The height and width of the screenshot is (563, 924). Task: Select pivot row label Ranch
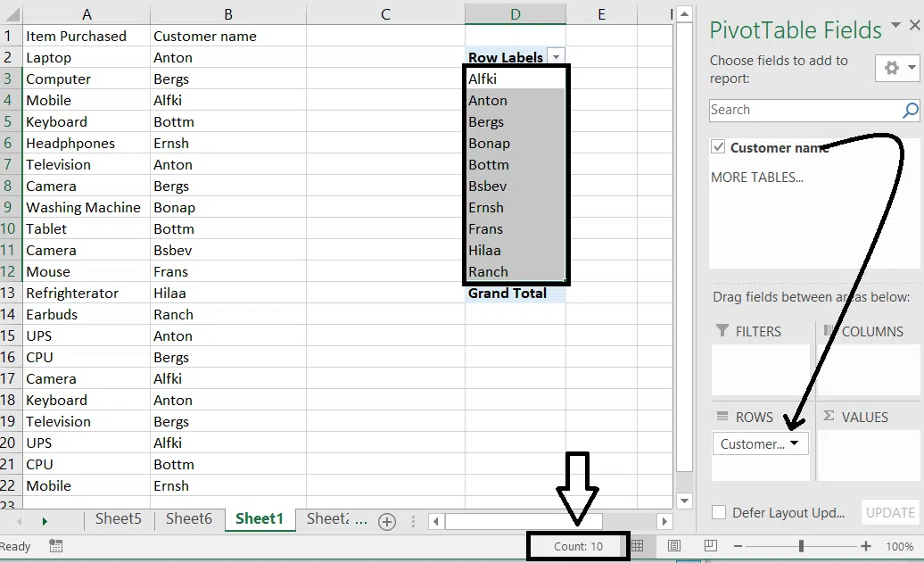pos(515,272)
